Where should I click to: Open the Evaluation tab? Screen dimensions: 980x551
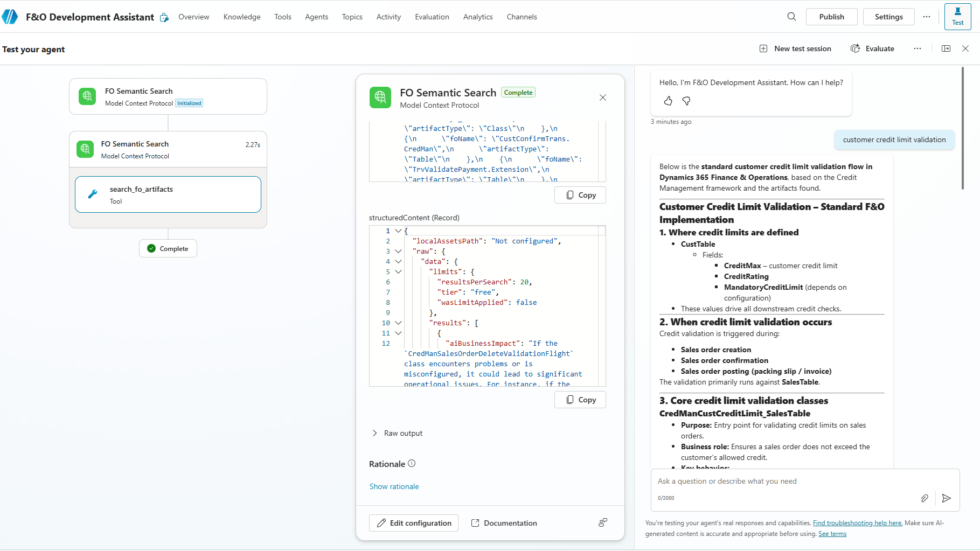pyautogui.click(x=432, y=17)
